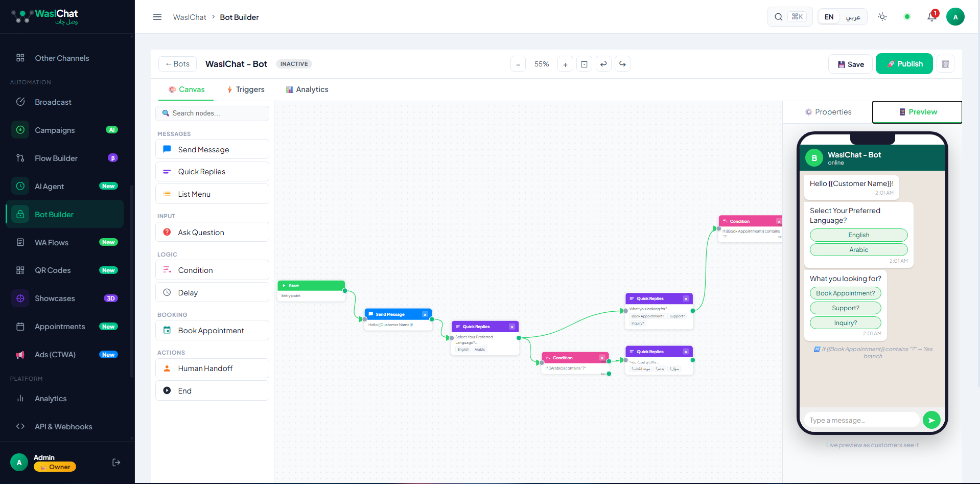Click the green online status indicator
The width and height of the screenshot is (980, 484).
coord(907,17)
